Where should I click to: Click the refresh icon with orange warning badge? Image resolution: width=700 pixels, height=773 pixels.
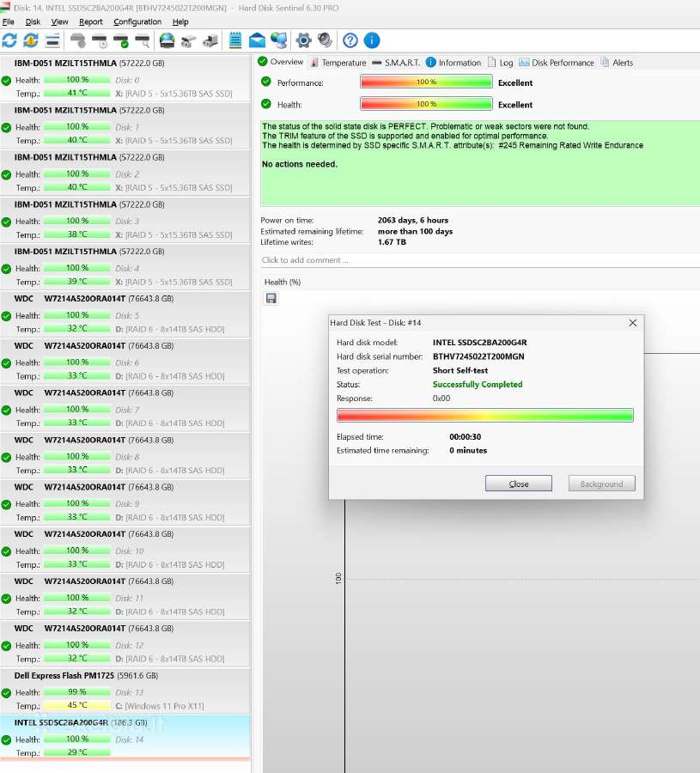click(x=31, y=40)
